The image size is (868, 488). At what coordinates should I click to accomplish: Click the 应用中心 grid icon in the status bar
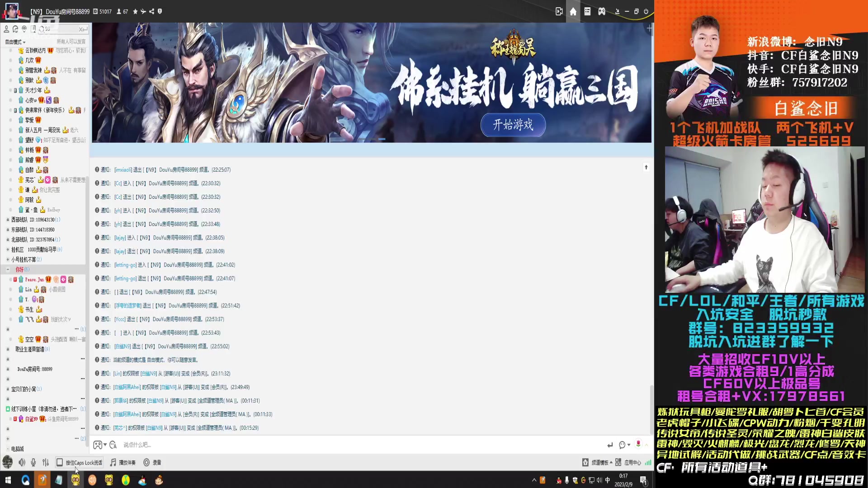click(x=618, y=462)
